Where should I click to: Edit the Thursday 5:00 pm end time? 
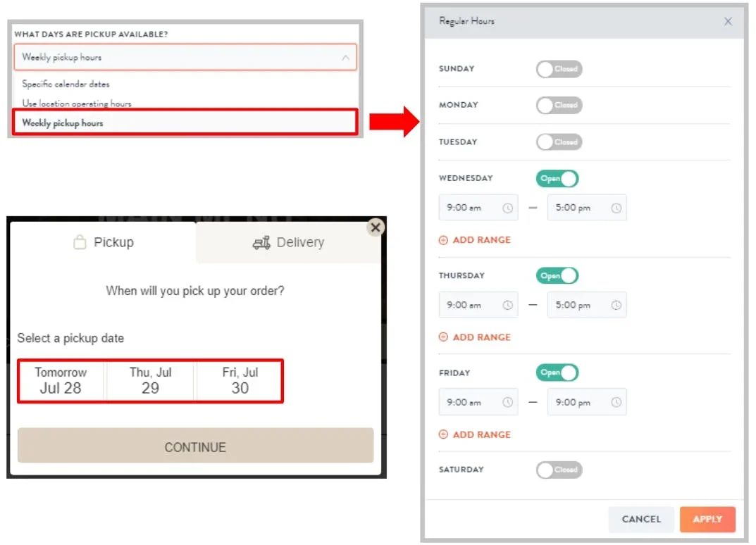pos(587,305)
